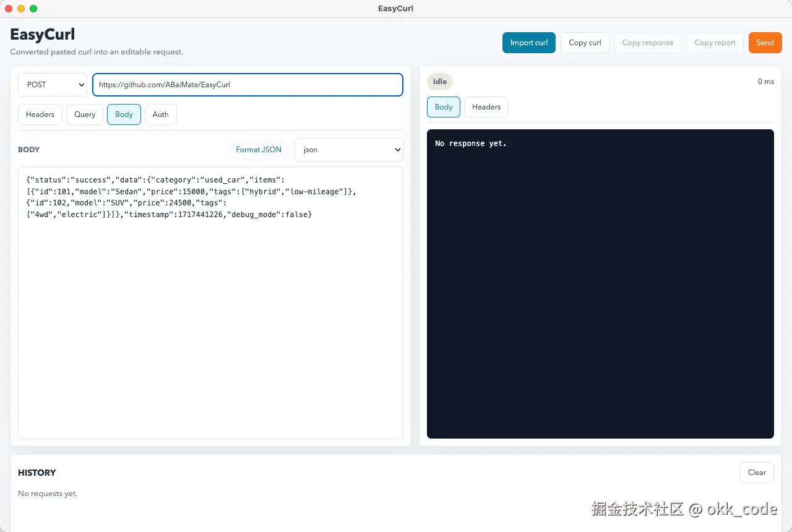Open the HTTP method dropdown showing POST
792x532 pixels.
click(53, 85)
